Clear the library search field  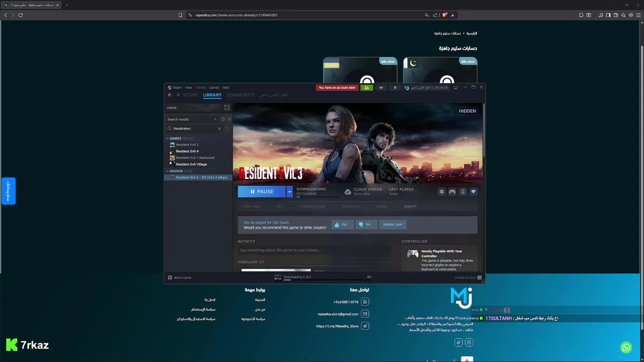tap(219, 129)
